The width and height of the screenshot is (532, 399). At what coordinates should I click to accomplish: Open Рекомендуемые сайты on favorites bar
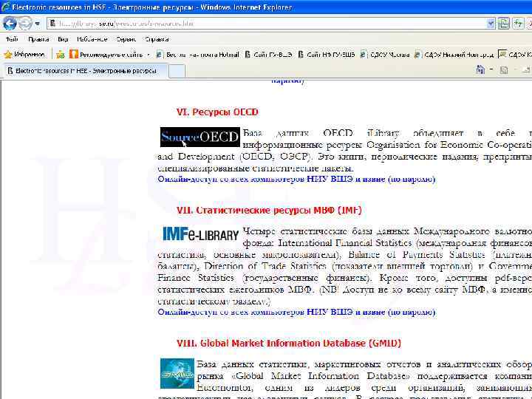coord(106,54)
